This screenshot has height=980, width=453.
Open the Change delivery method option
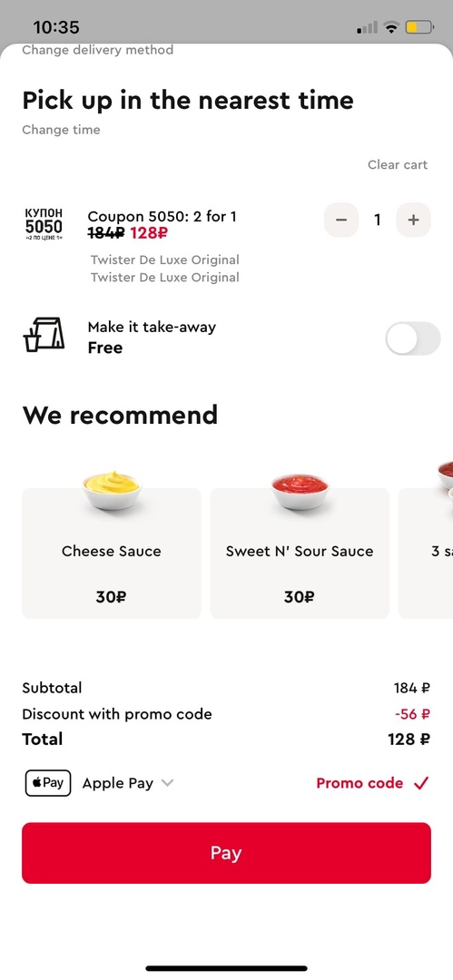(98, 50)
